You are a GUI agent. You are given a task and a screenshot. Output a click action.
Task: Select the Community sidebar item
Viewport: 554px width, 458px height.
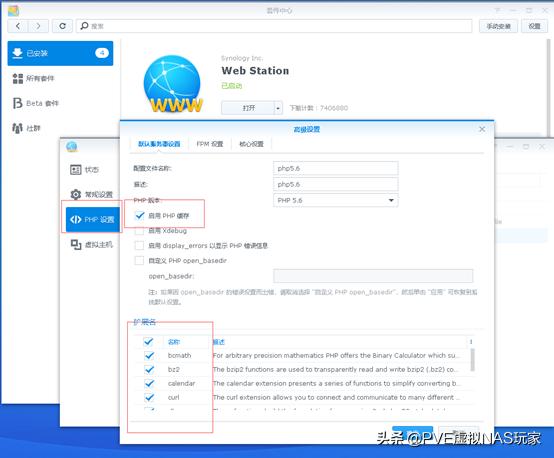coord(26,128)
